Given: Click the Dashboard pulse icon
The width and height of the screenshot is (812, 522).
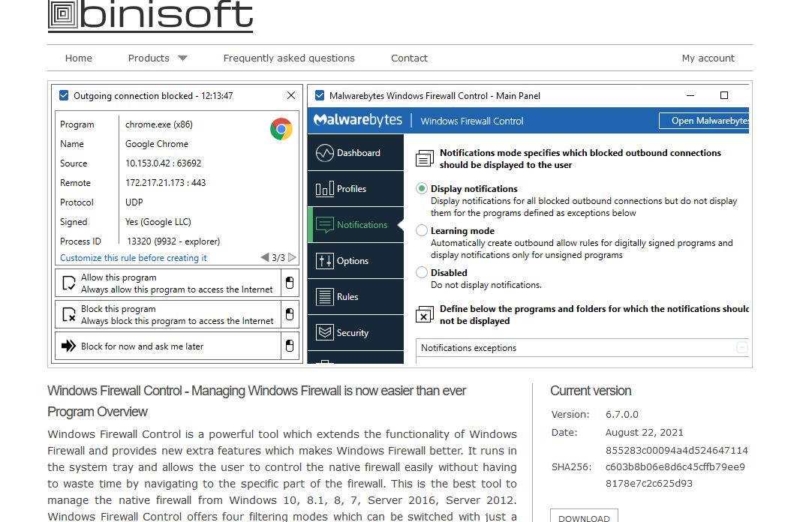Looking at the screenshot, I should [x=325, y=152].
